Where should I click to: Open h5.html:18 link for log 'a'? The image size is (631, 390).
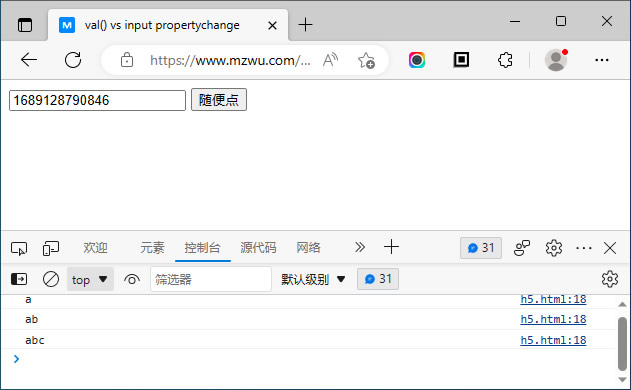pyautogui.click(x=553, y=299)
